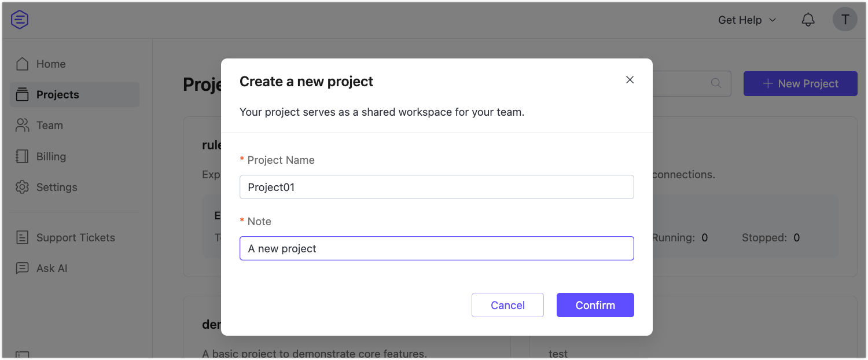Open the notifications bell

[808, 19]
